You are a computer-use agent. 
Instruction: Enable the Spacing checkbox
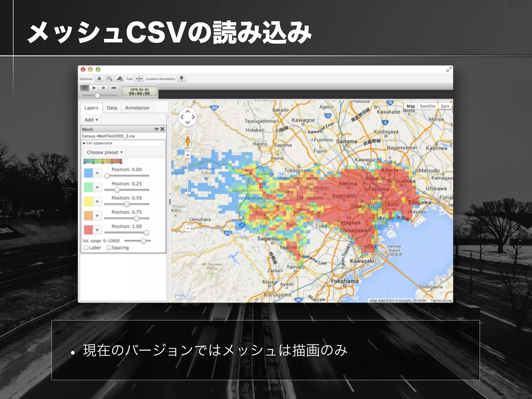109,248
